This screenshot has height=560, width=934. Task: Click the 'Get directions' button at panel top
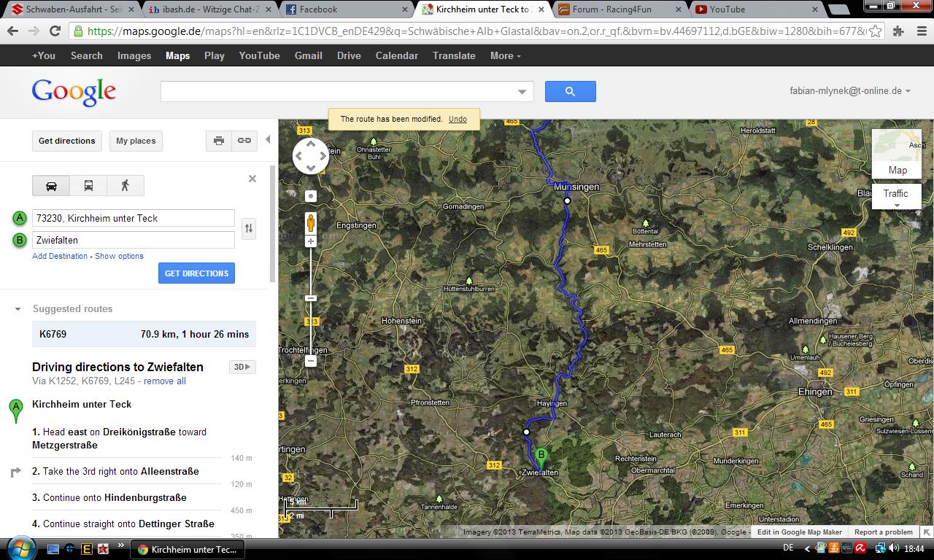tap(67, 141)
